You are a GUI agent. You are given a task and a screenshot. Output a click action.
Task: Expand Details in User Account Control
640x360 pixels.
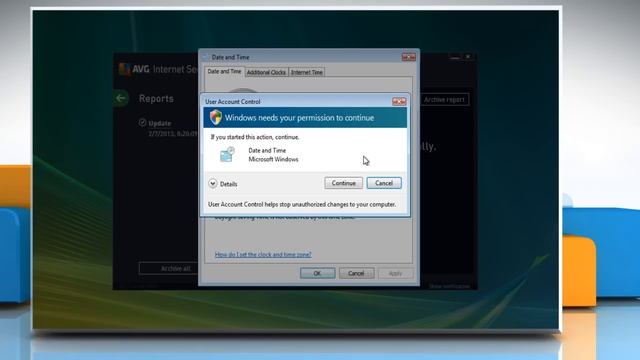(223, 184)
